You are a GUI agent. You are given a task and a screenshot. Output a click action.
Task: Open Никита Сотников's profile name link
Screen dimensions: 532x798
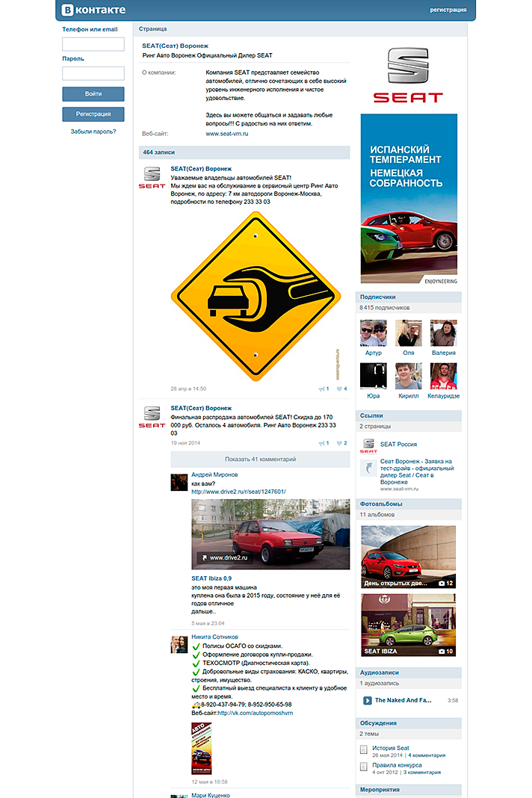[x=214, y=637]
